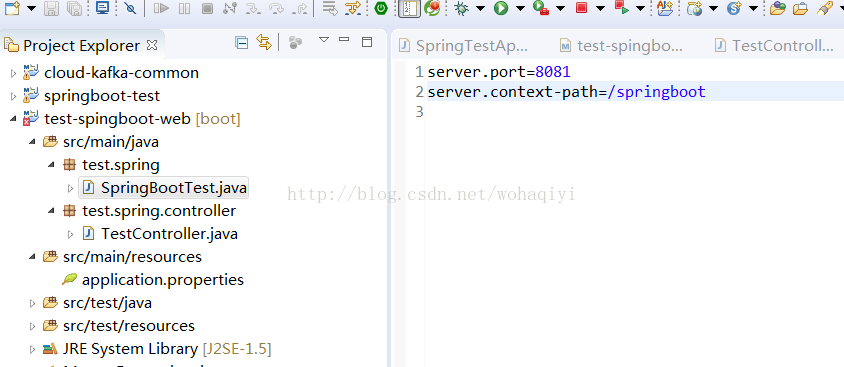844x367 pixels.
Task: Collapse the src/main/resources folder
Action: 32,257
